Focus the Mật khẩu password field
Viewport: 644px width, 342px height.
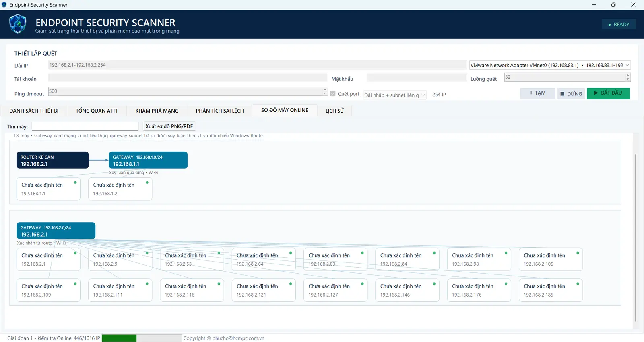(417, 78)
